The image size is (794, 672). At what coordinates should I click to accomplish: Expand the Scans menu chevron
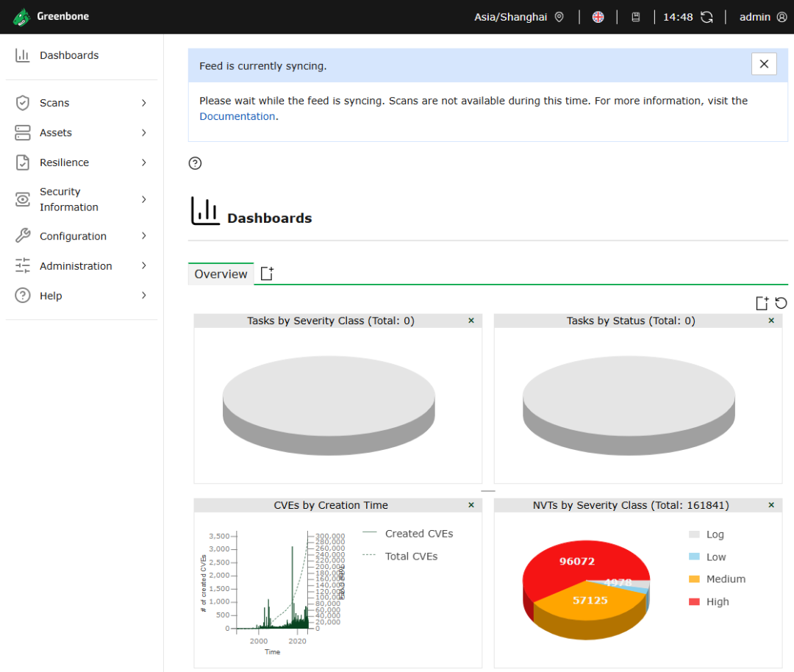(144, 103)
